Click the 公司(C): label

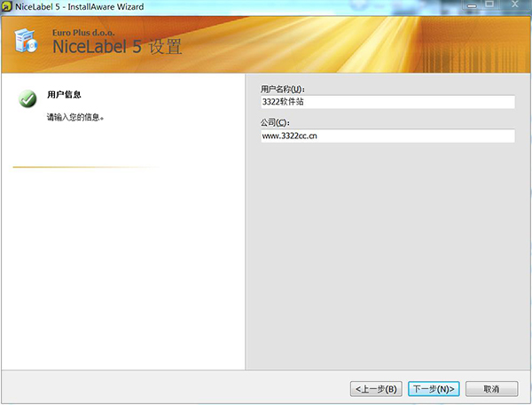275,122
